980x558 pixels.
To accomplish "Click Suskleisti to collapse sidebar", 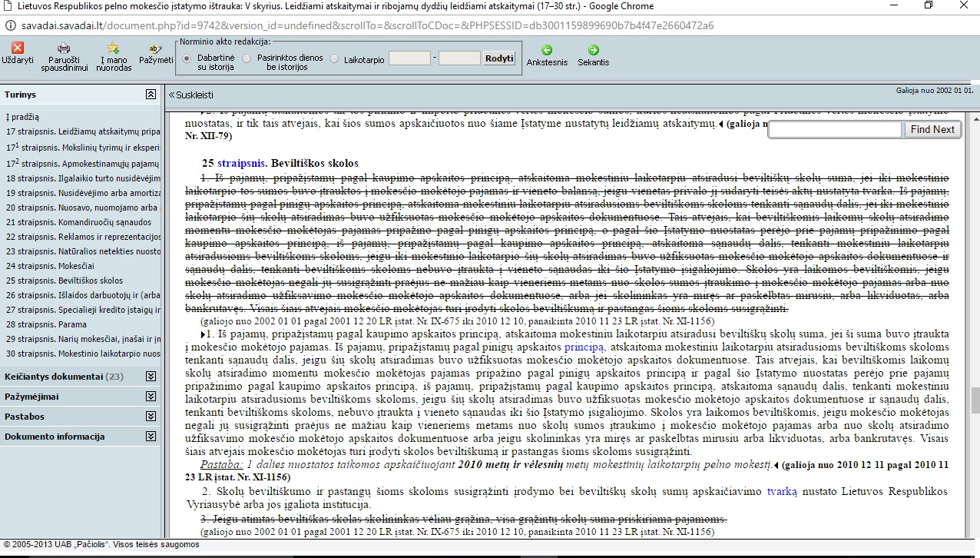I will tap(190, 95).
